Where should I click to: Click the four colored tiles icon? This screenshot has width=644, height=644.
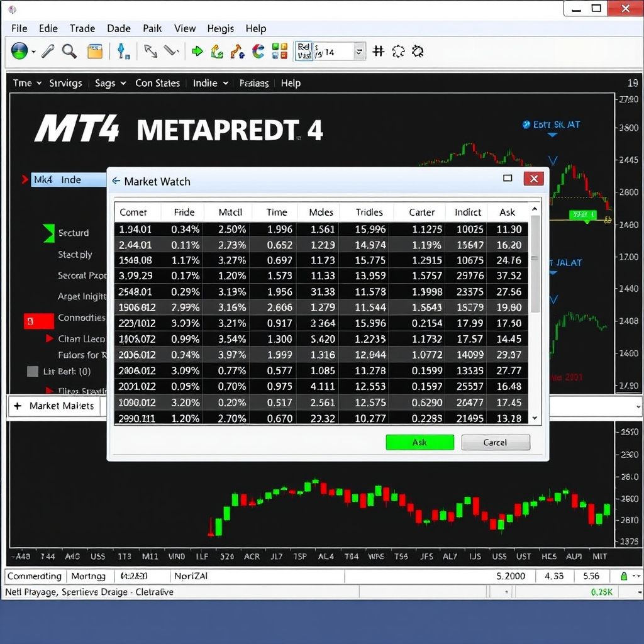tap(280, 52)
